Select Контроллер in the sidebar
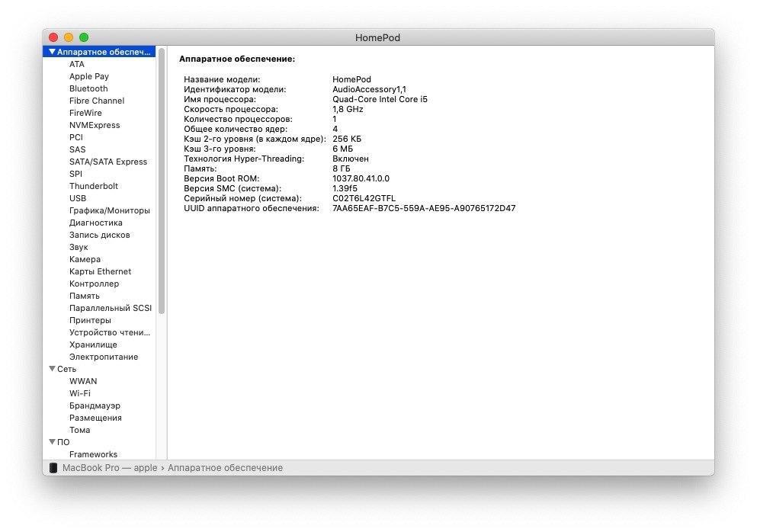 point(94,284)
